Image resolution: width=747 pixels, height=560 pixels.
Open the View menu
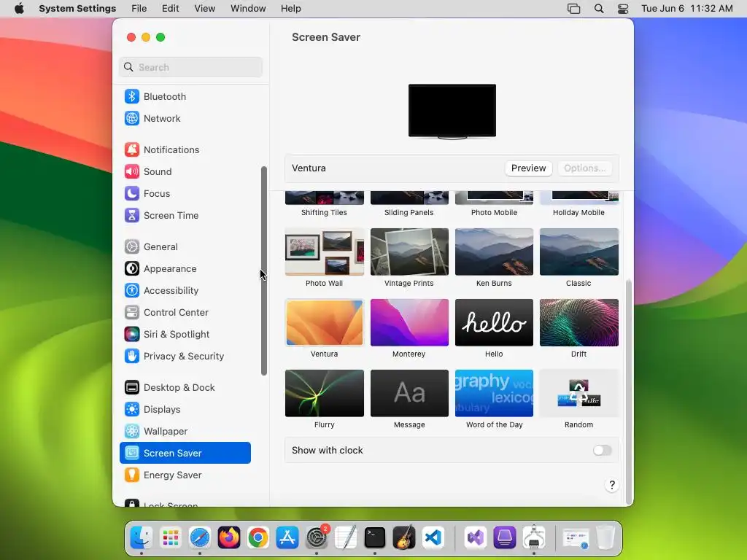[204, 9]
